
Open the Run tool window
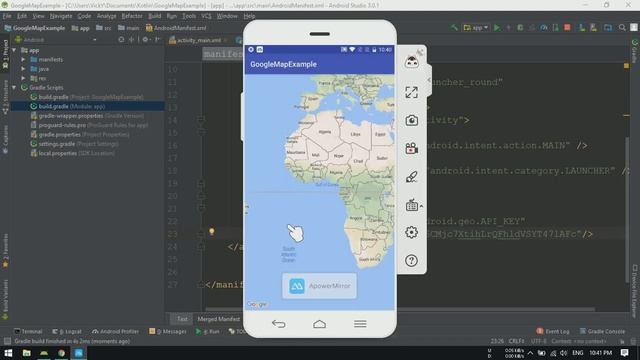click(x=208, y=331)
